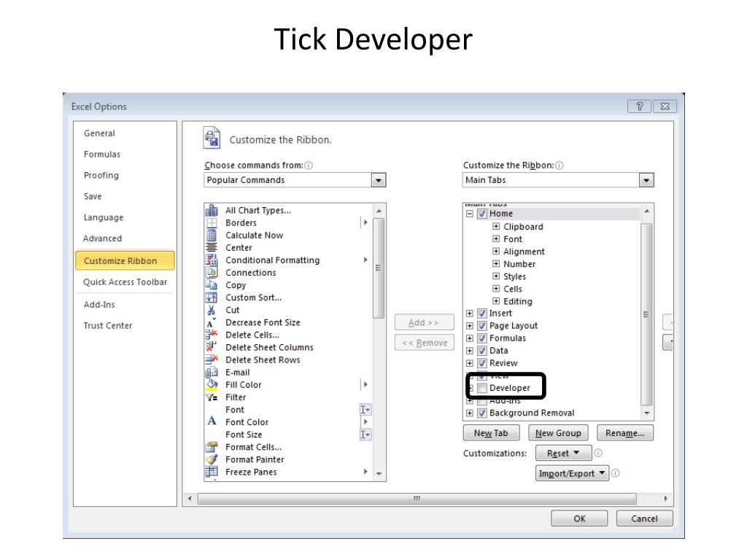The width and height of the screenshot is (747, 560).
Task: Expand the Alignment group
Action: pos(496,251)
